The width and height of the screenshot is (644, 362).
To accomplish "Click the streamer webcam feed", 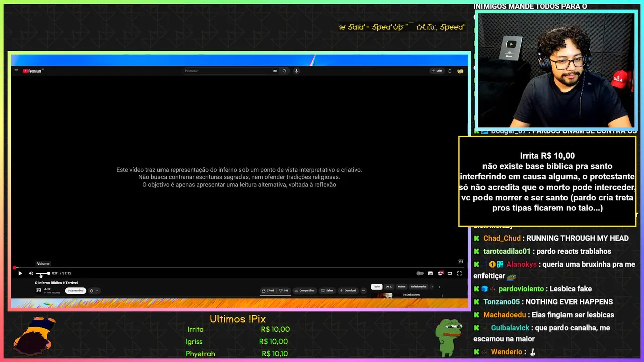I will [x=556, y=70].
